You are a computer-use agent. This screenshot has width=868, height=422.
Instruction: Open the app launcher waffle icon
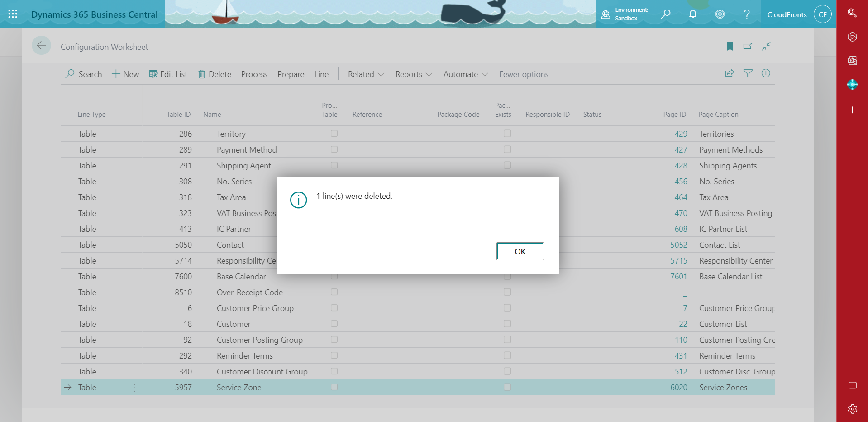click(13, 14)
